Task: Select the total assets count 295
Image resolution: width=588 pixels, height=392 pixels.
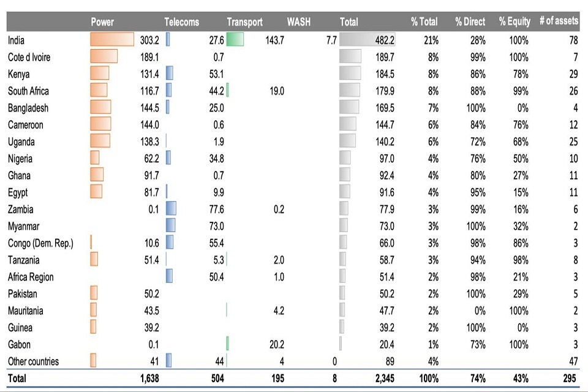Action: [570, 379]
